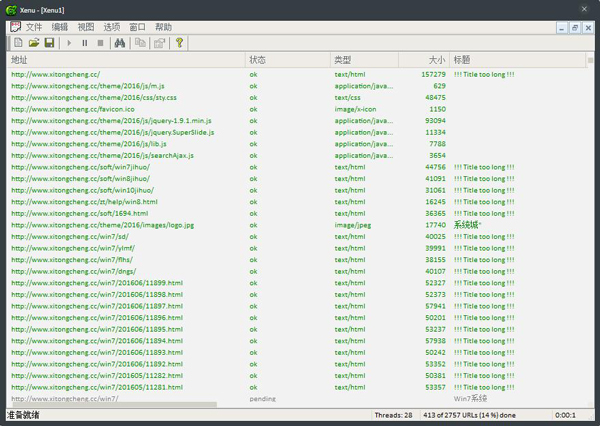Click the 准备就绪 status text

click(x=23, y=415)
